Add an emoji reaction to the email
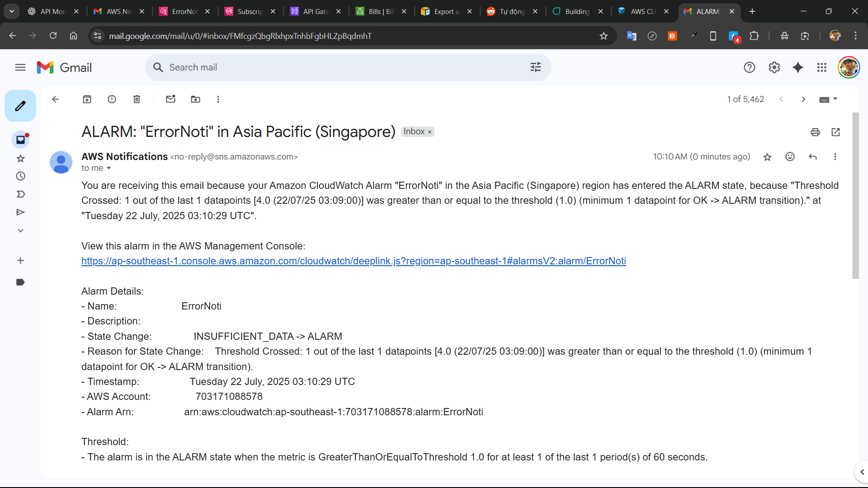Screen dimensions: 868x488 pos(790,157)
